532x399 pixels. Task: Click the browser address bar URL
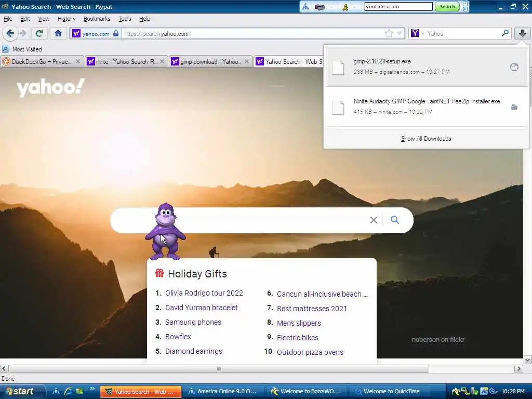tap(253, 34)
